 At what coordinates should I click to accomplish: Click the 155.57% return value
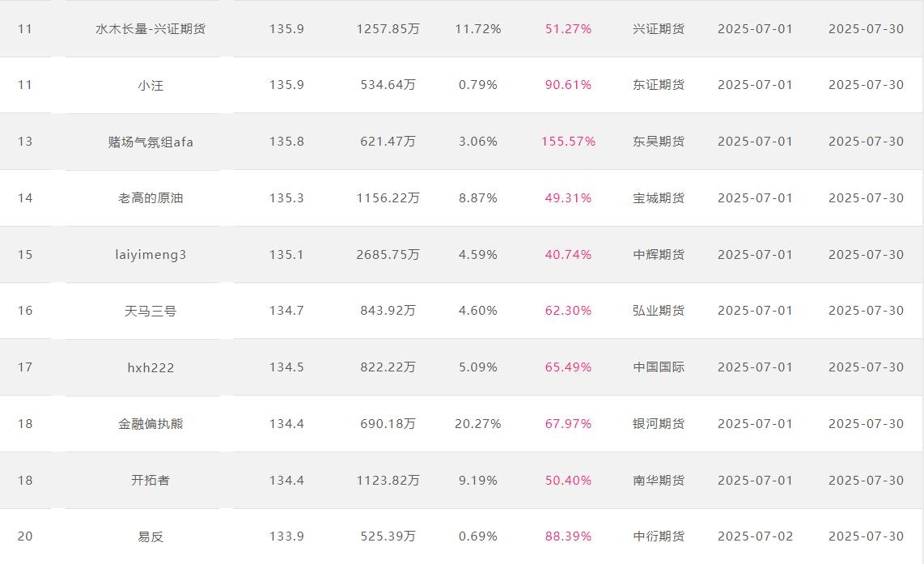[568, 142]
